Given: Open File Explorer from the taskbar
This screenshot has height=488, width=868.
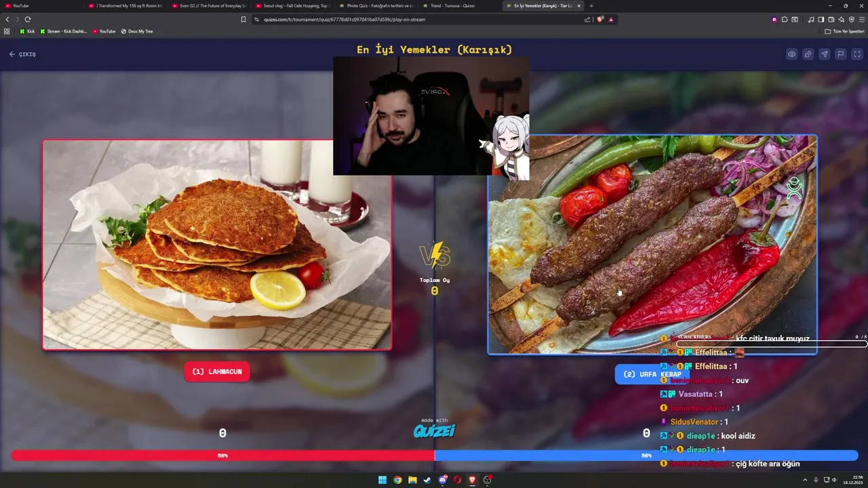Looking at the screenshot, I should click(412, 480).
